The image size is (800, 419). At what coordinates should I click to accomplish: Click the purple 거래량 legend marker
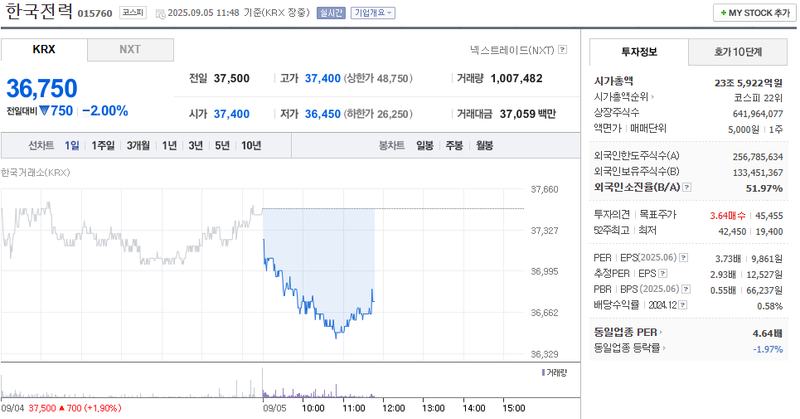[543, 373]
